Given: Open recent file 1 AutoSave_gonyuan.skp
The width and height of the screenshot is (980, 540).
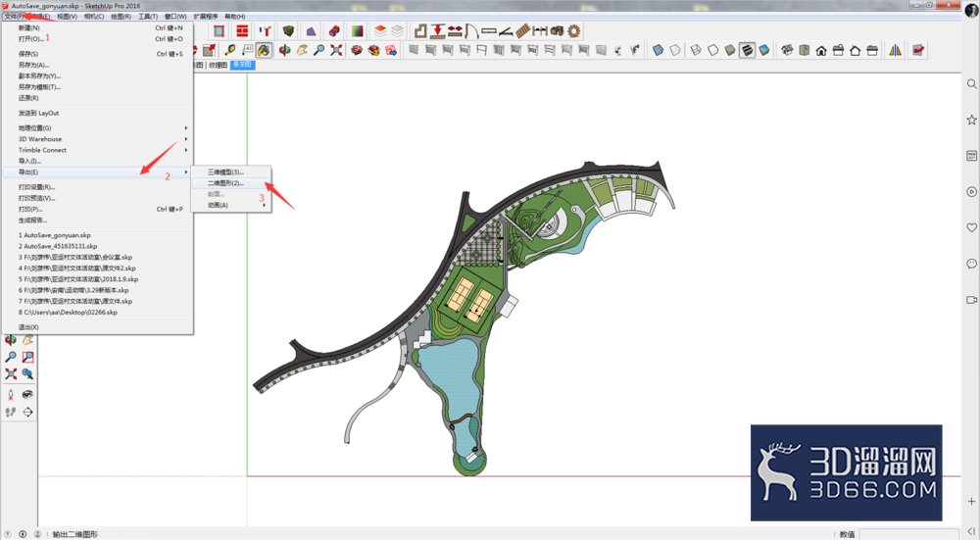Looking at the screenshot, I should point(97,235).
